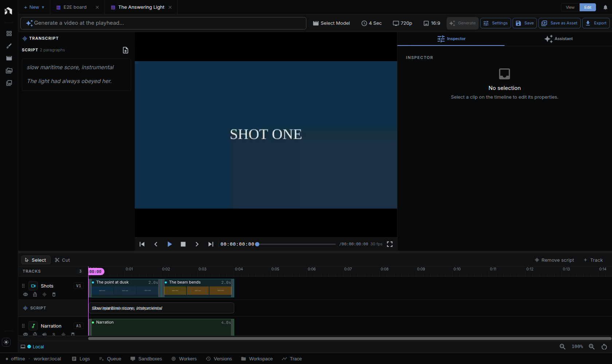Click the Export button
This screenshot has width=612, height=364.
coord(596,23)
